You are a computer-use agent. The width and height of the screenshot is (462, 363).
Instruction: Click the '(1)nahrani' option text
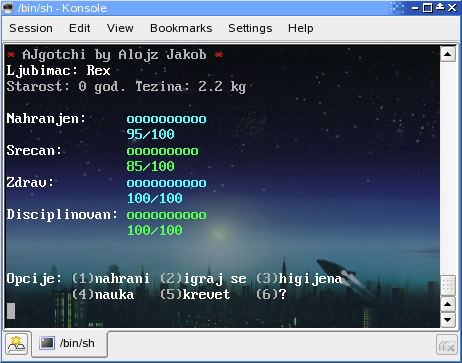[x=111, y=279]
